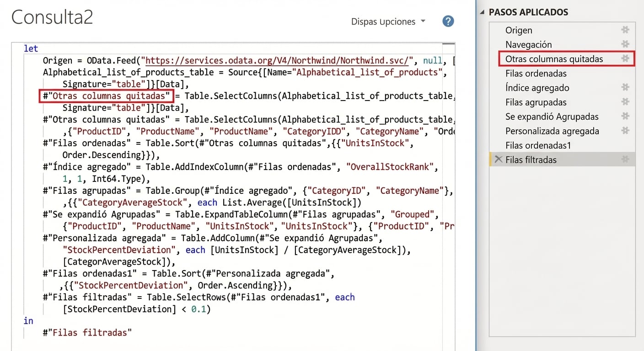Open gear icon beside Otras columnas quitadas step
The height and width of the screenshot is (351, 644).
pos(625,59)
